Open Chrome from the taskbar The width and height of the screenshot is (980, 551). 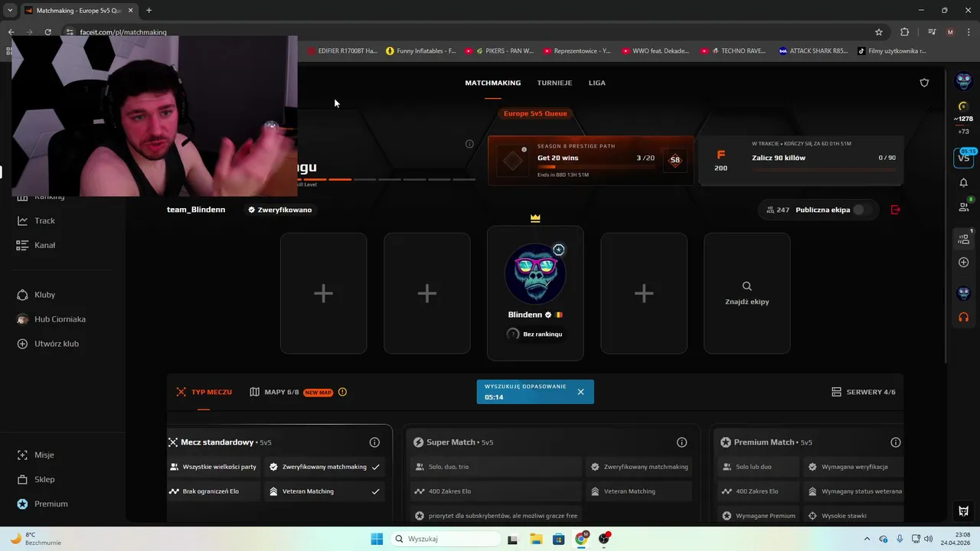(x=581, y=539)
